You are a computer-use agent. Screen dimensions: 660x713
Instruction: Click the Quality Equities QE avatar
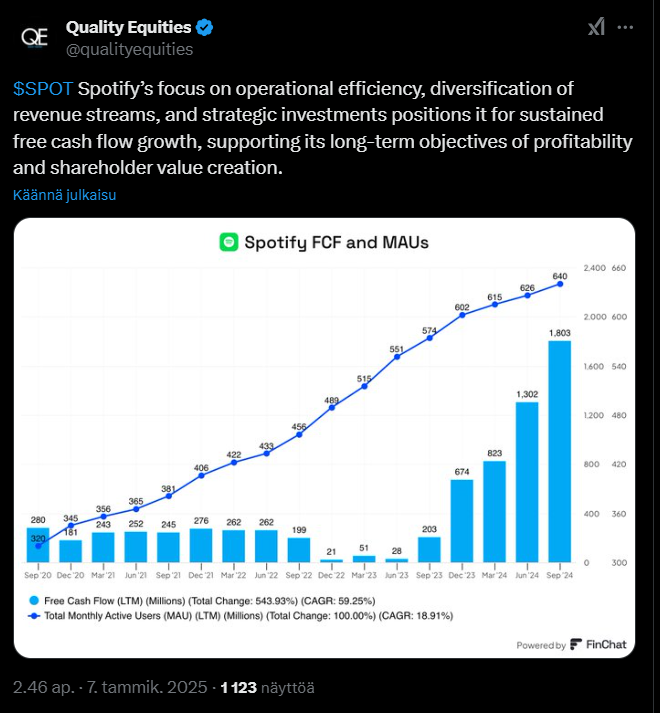(x=36, y=36)
